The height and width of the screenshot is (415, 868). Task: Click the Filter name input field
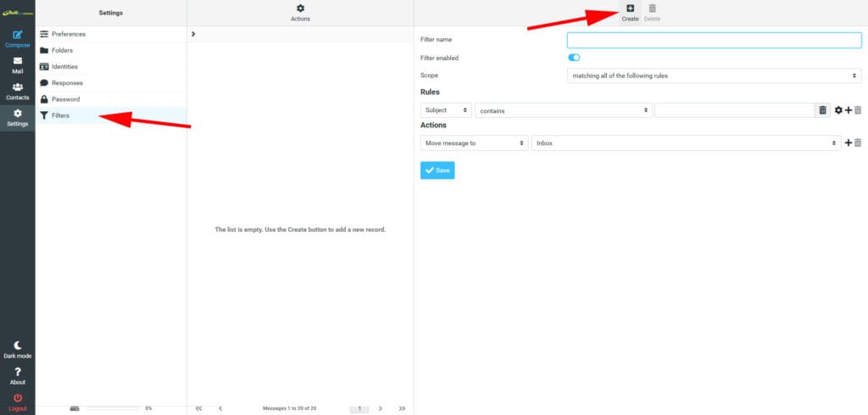[x=714, y=40]
